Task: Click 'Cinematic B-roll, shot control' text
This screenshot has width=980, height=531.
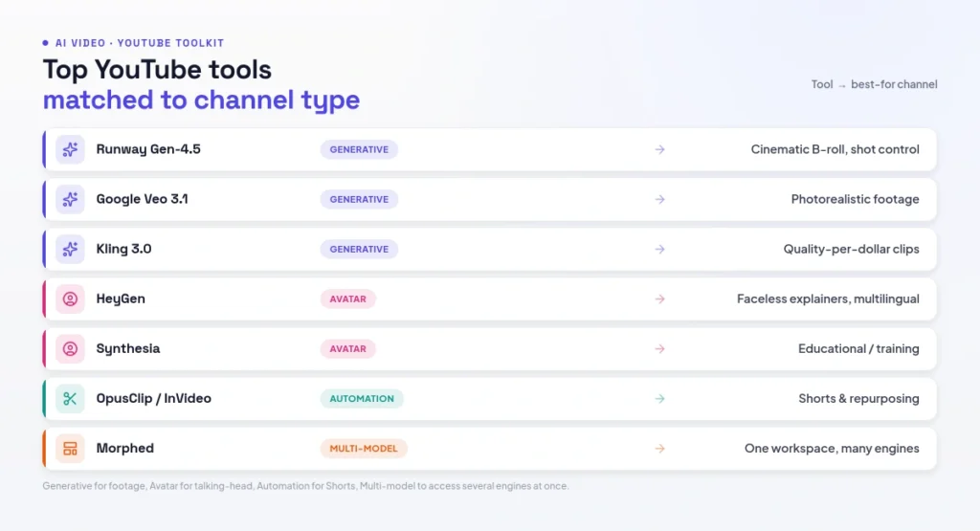Action: click(x=835, y=149)
